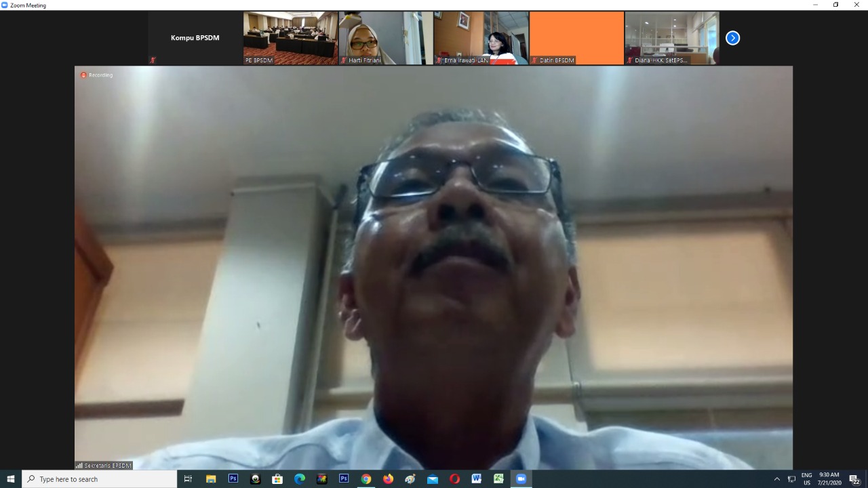The image size is (868, 488).
Task: Open the Mail app in the taskbar
Action: pyautogui.click(x=433, y=479)
